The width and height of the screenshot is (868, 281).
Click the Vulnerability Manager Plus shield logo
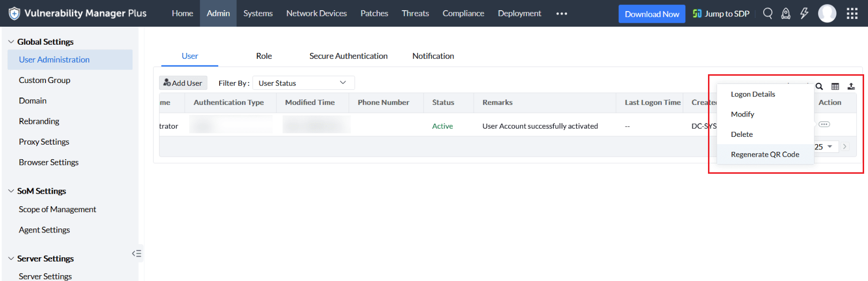coord(15,14)
